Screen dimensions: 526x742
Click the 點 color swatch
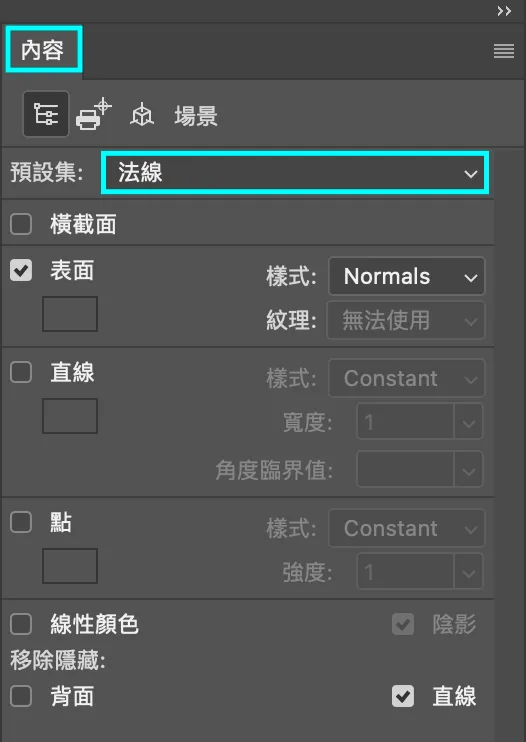tap(70, 565)
